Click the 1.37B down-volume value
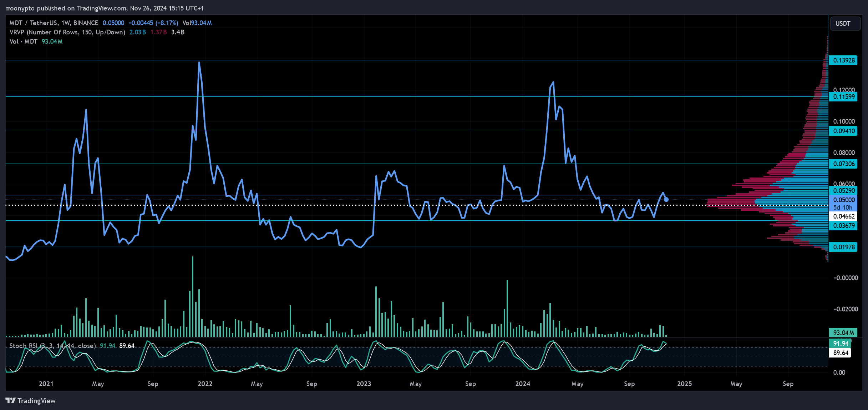This screenshot has width=868, height=410. [158, 32]
